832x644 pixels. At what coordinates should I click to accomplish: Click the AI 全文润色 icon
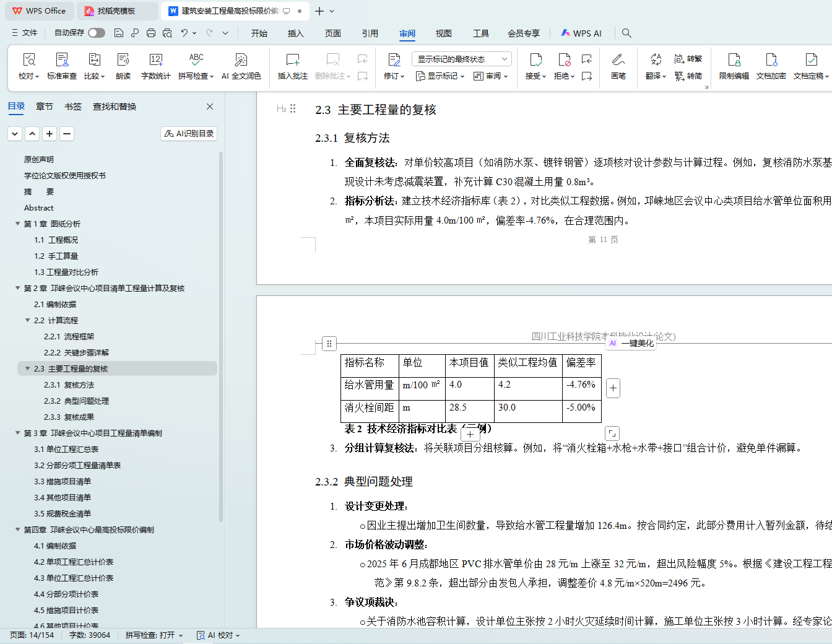tap(241, 60)
